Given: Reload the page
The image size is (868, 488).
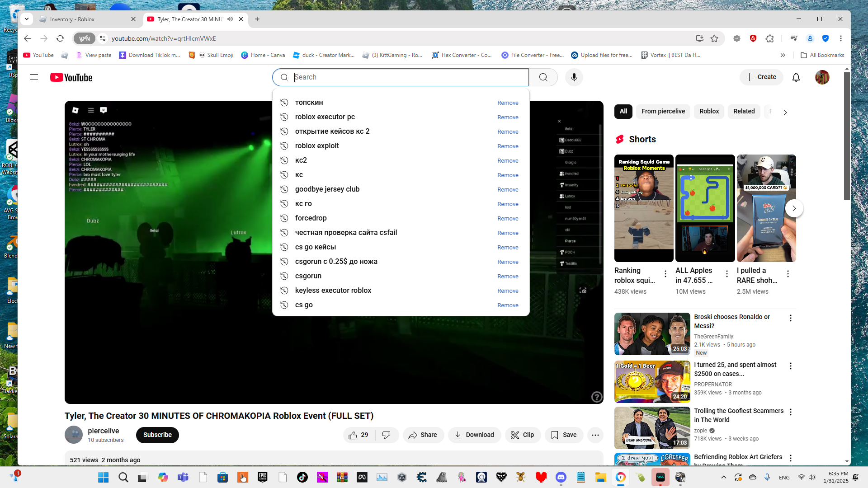Looking at the screenshot, I should point(60,38).
